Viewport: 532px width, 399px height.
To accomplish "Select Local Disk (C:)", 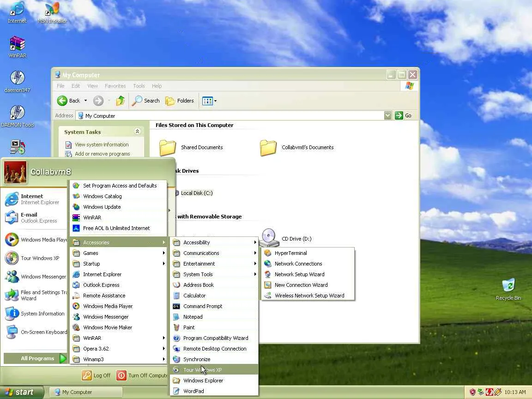I will 196,193.
